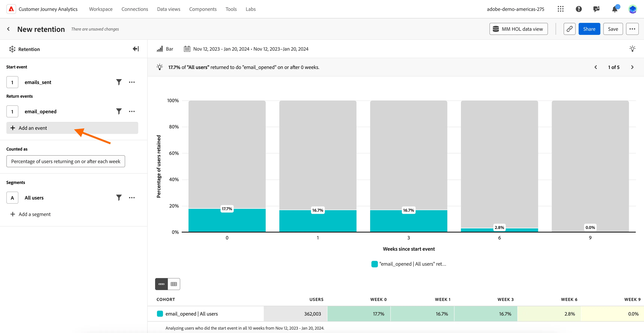Copy link using the chain icon
644x333 pixels.
[569, 29]
